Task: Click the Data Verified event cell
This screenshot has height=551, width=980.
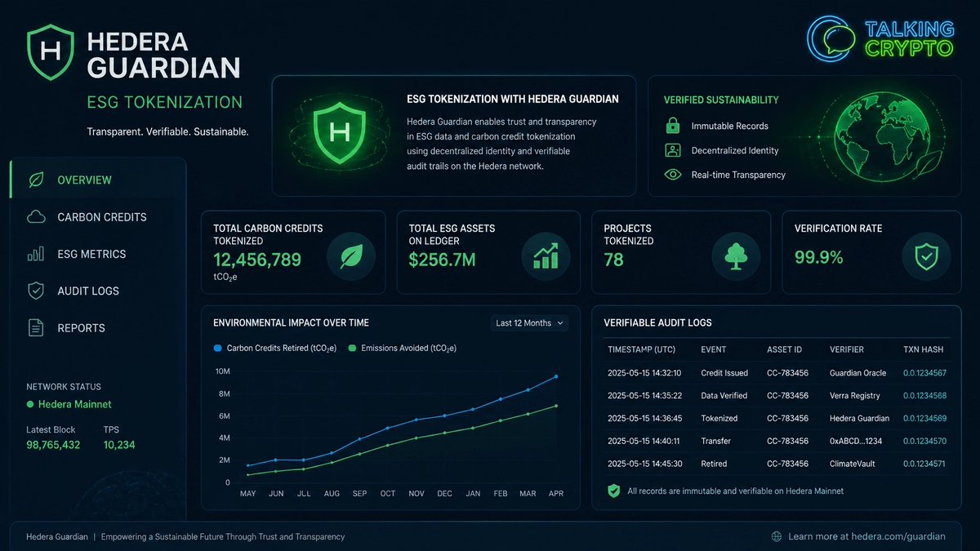Action: (724, 396)
